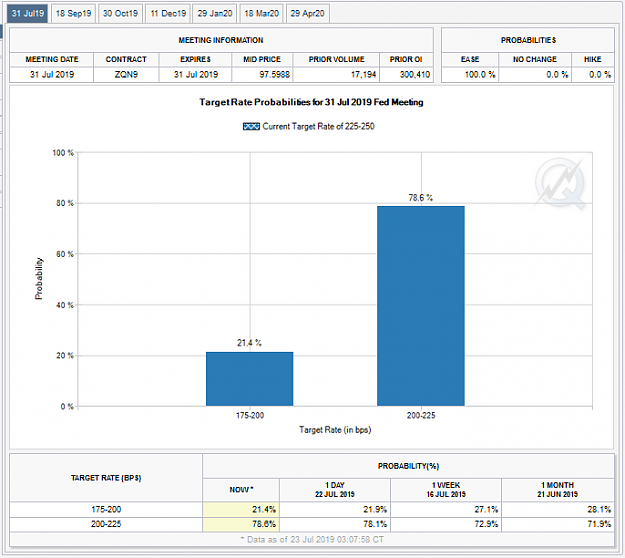Click the QuikStrike watermark logo icon
625x558 pixels.
[x=560, y=184]
